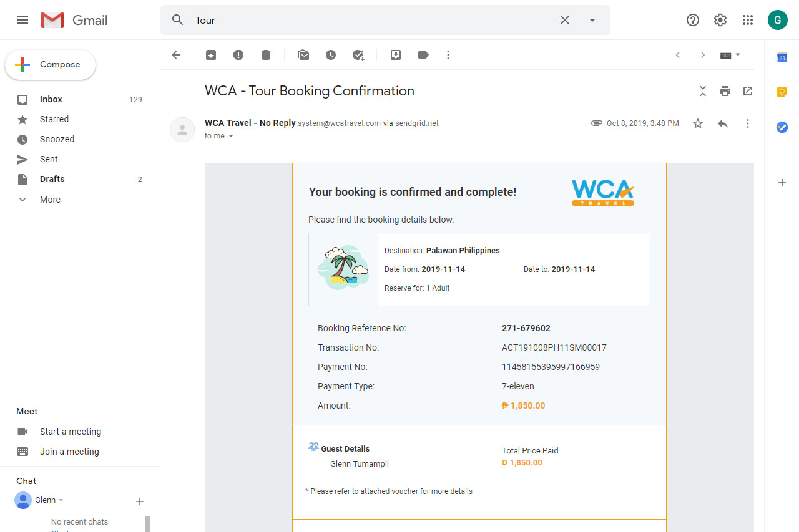Open the Google Calendar side panel

pos(782,58)
